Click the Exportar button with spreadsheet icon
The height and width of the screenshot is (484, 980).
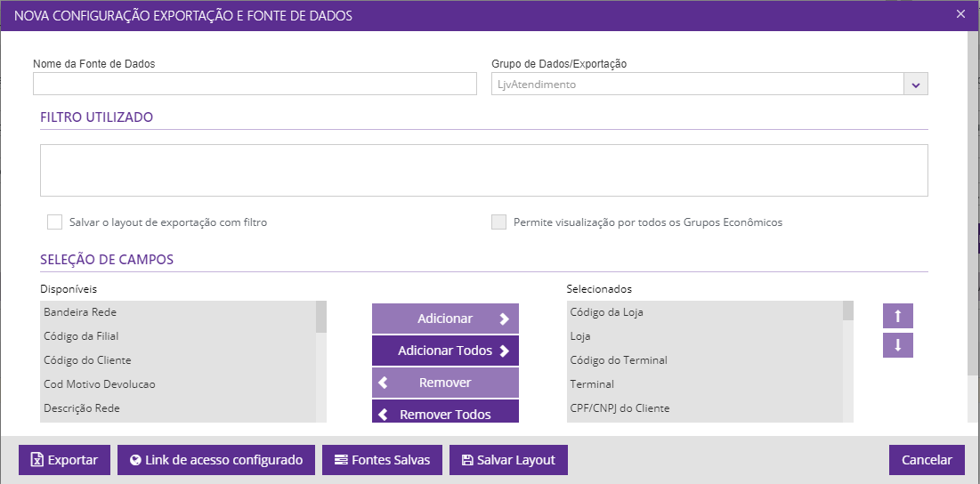coord(64,460)
